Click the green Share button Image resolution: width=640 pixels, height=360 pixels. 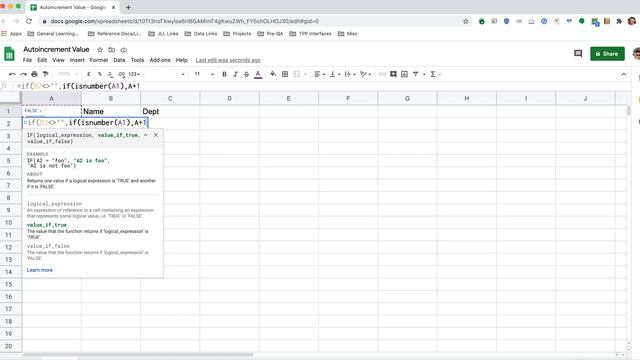pos(607,54)
